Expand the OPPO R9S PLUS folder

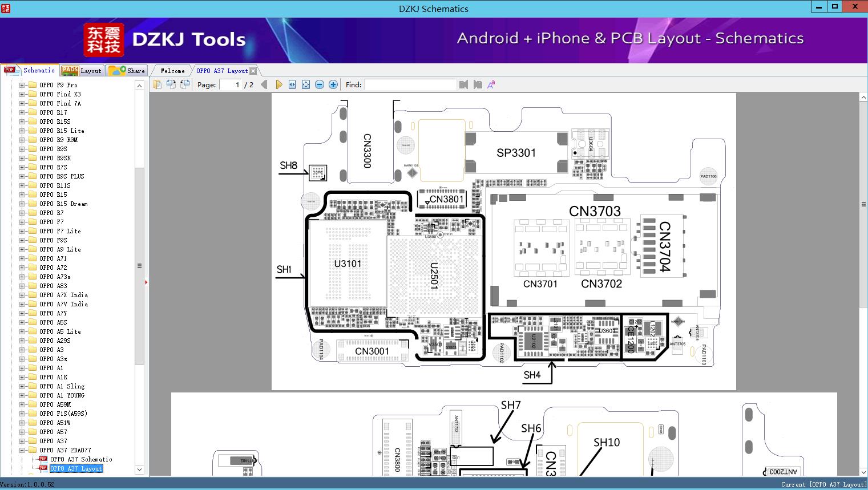pos(22,176)
